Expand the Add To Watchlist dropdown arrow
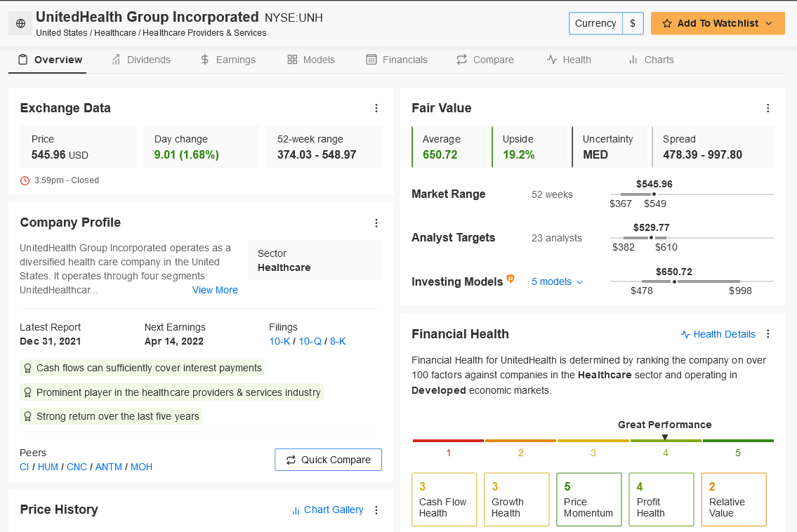The width and height of the screenshot is (797, 532). pyautogui.click(x=768, y=23)
